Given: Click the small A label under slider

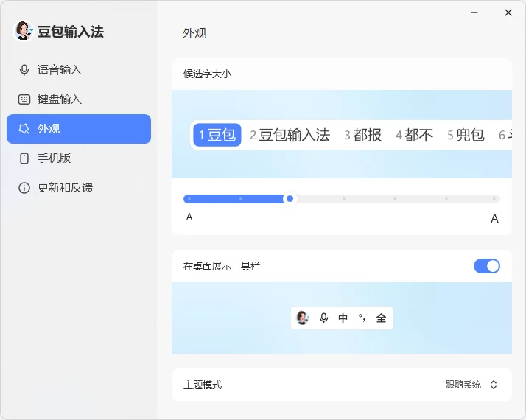Looking at the screenshot, I should pyautogui.click(x=189, y=217).
